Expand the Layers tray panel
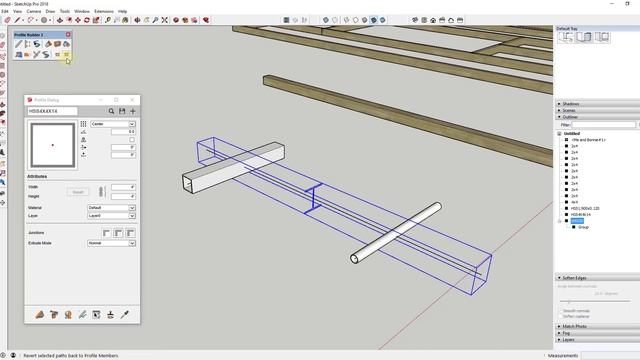 [598, 340]
